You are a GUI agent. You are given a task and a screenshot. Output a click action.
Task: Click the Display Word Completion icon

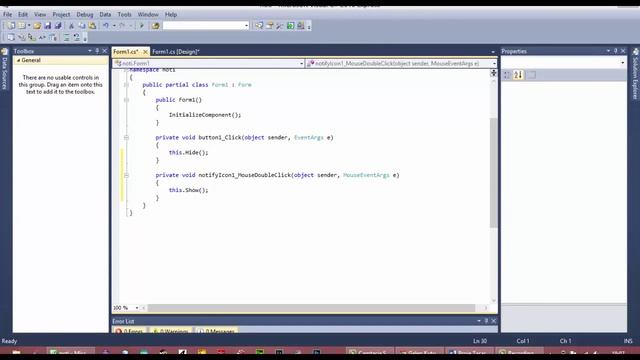[x=42, y=38]
